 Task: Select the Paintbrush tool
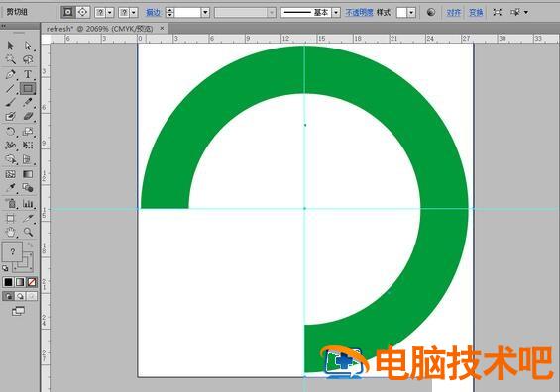pyautogui.click(x=10, y=102)
